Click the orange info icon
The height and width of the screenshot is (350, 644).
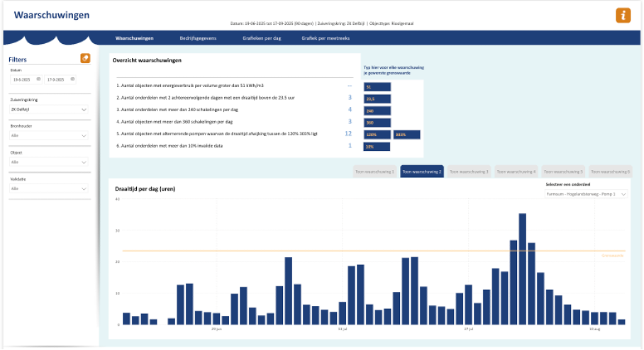[623, 16]
